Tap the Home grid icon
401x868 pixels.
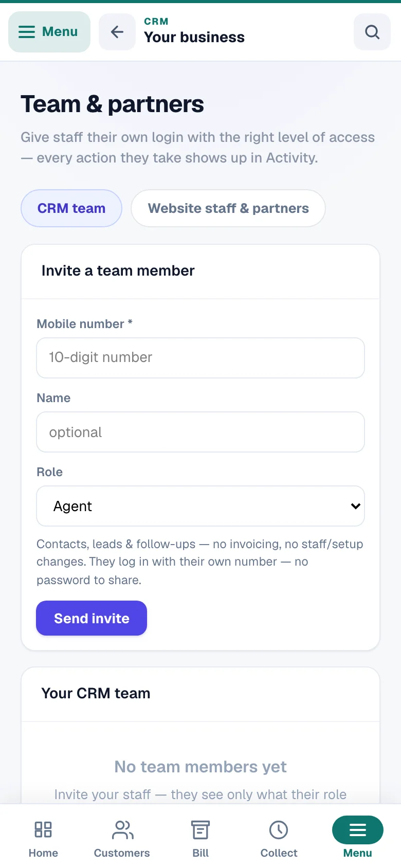click(43, 829)
